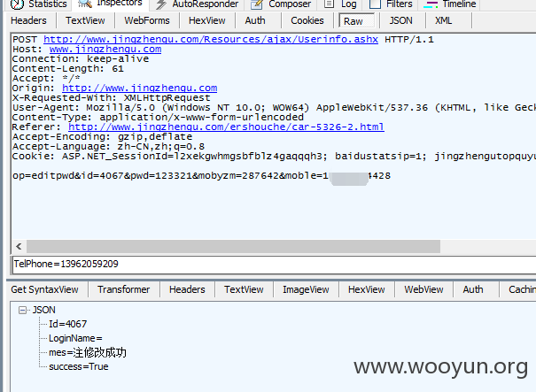536x392 pixels.
Task: Open the Composer tab
Action: click(x=280, y=4)
